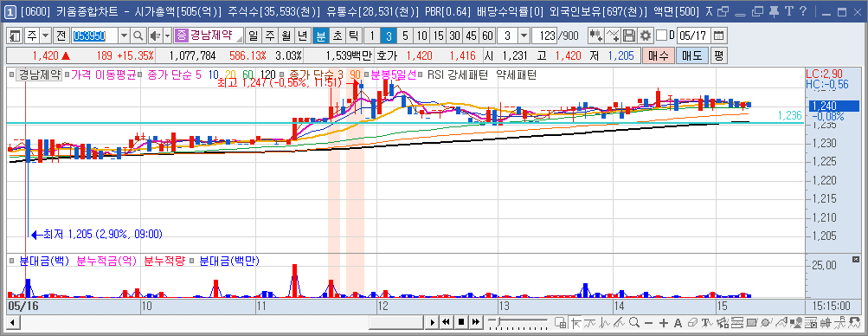Image resolution: width=868 pixels, height=336 pixels.
Task: Select the 주 weekly period tab
Action: [270, 36]
